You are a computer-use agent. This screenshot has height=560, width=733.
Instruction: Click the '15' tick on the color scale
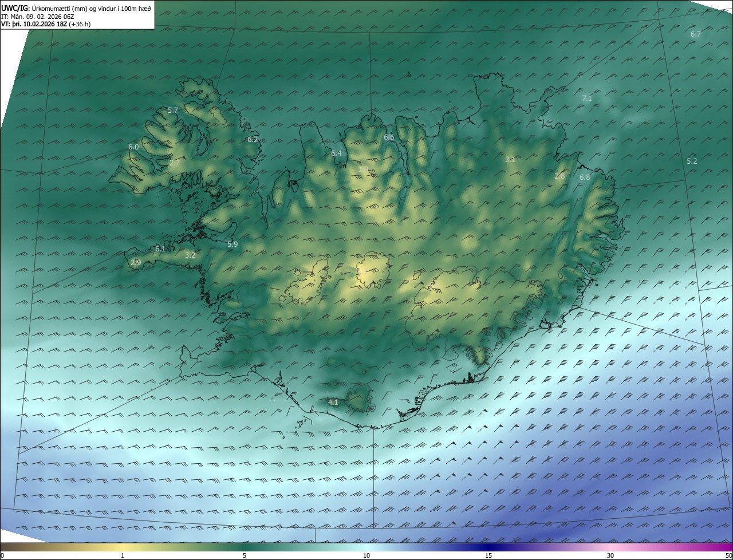coord(488,556)
